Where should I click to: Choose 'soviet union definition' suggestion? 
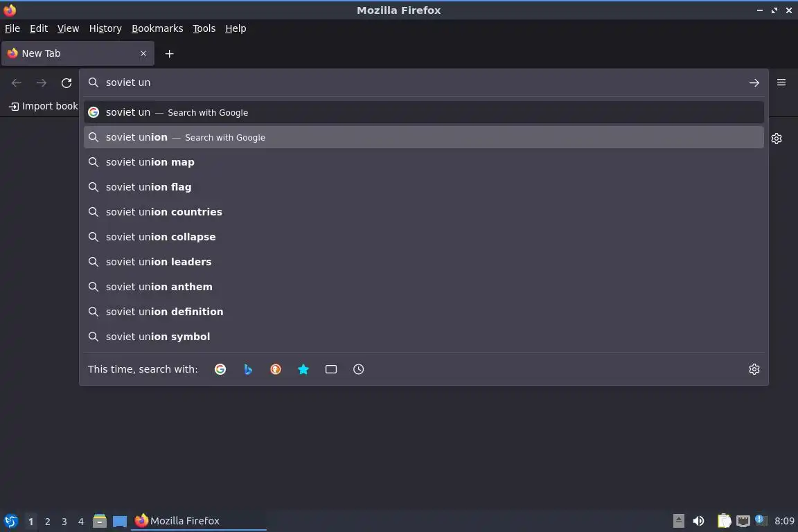click(x=423, y=312)
